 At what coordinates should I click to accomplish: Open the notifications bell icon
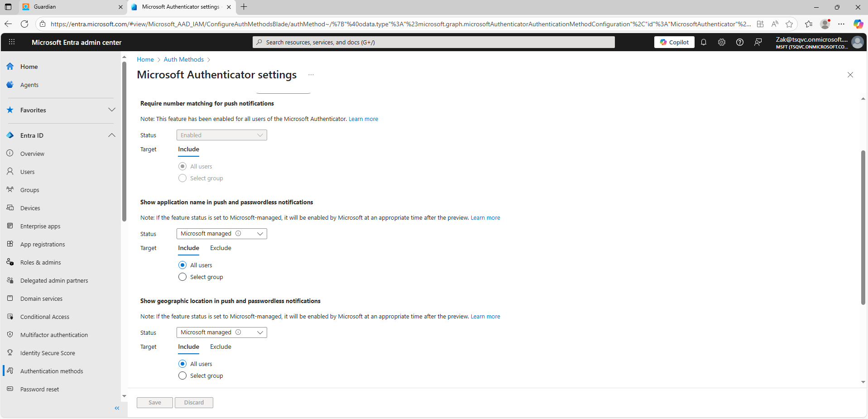pos(704,42)
